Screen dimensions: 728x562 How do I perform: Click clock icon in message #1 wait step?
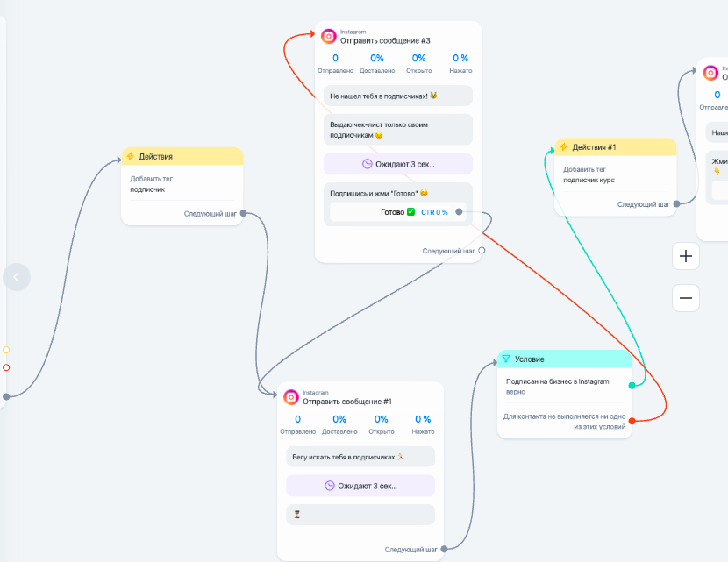[329, 486]
